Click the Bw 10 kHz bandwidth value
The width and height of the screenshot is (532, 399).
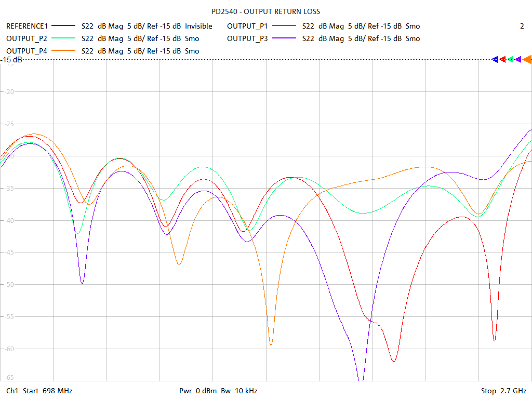pos(239,391)
